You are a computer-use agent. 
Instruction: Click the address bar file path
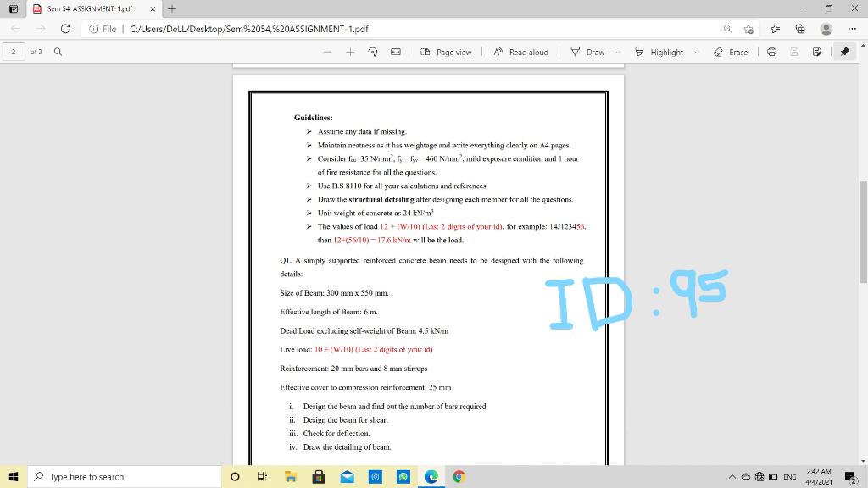point(248,29)
